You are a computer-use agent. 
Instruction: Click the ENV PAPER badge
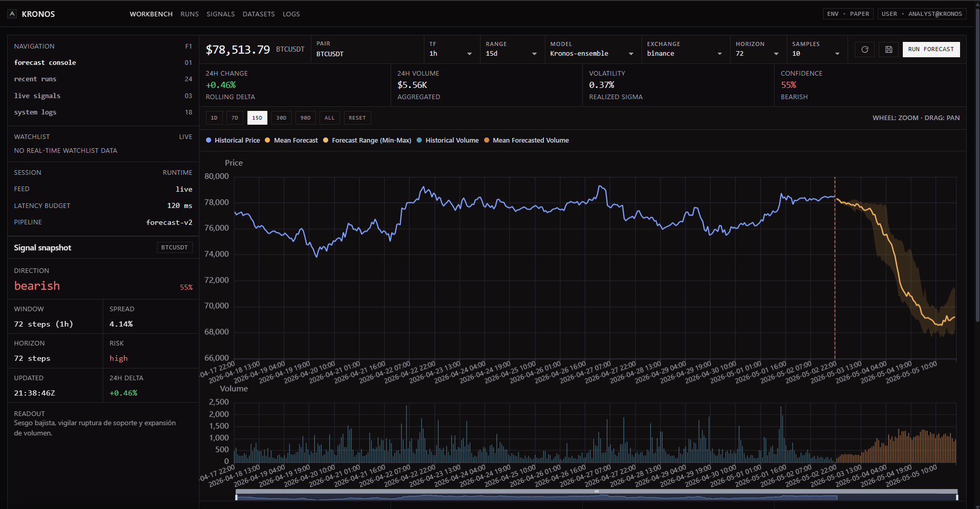pyautogui.click(x=848, y=14)
